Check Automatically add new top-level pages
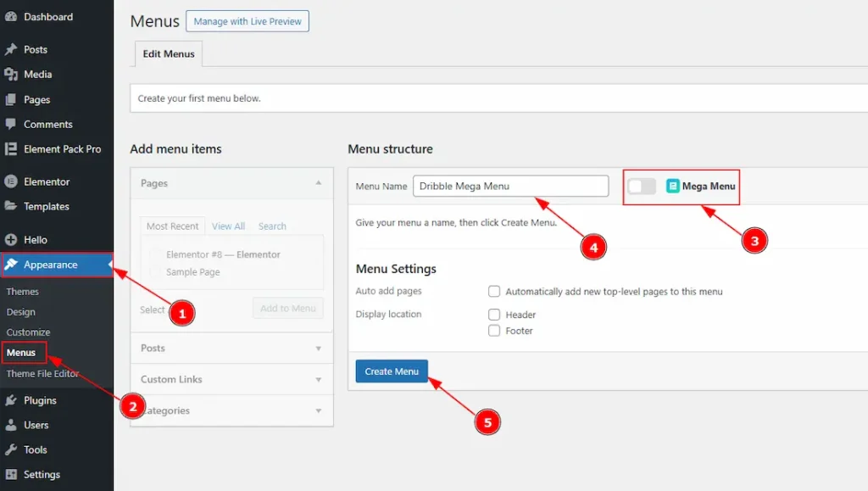868x491 pixels. 494,292
